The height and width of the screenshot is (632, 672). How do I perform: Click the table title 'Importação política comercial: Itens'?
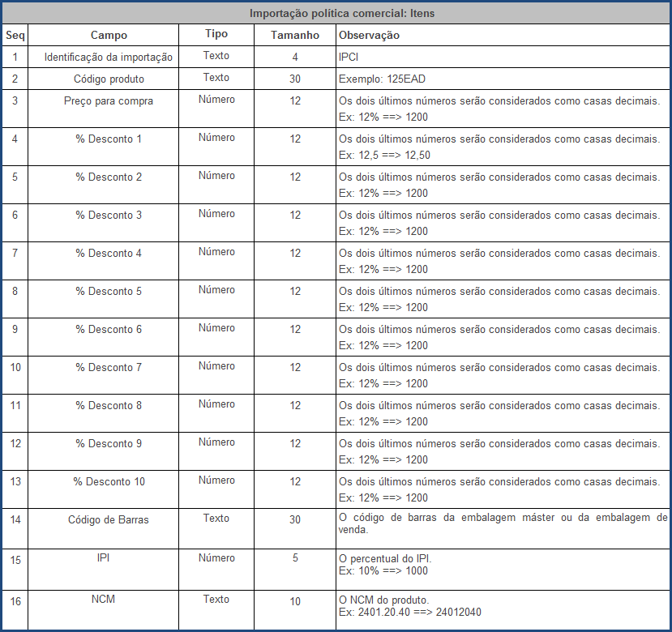(342, 13)
